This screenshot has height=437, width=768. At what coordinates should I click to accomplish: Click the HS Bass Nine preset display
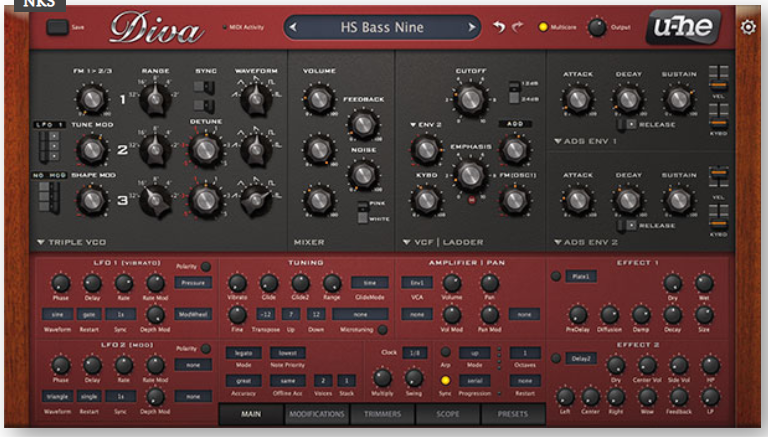[x=383, y=27]
